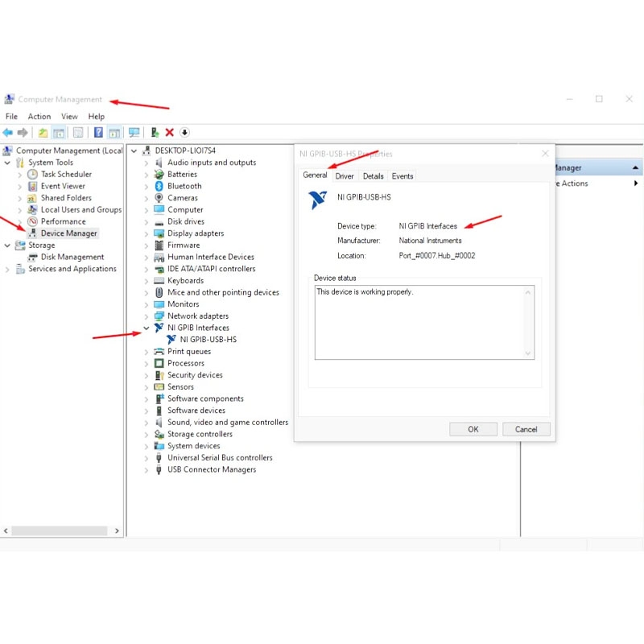
Task: Select the General tab
Action: [x=315, y=175]
